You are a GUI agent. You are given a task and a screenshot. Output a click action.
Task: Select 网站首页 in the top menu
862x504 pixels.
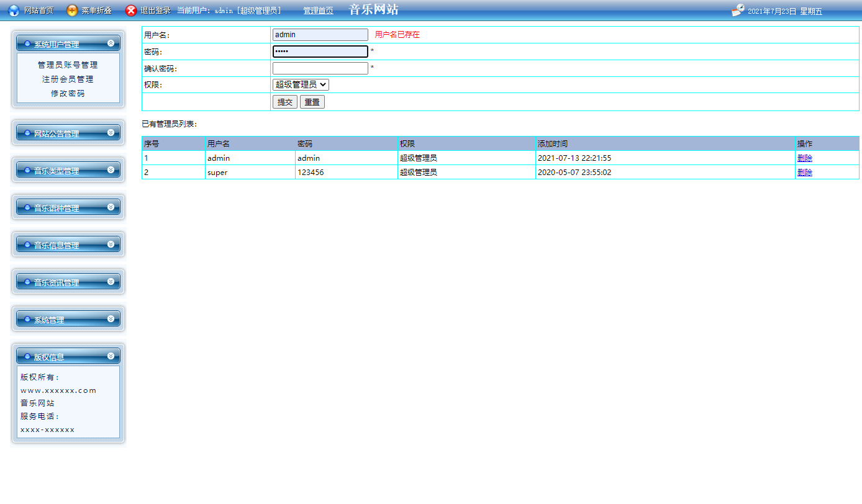pyautogui.click(x=39, y=9)
